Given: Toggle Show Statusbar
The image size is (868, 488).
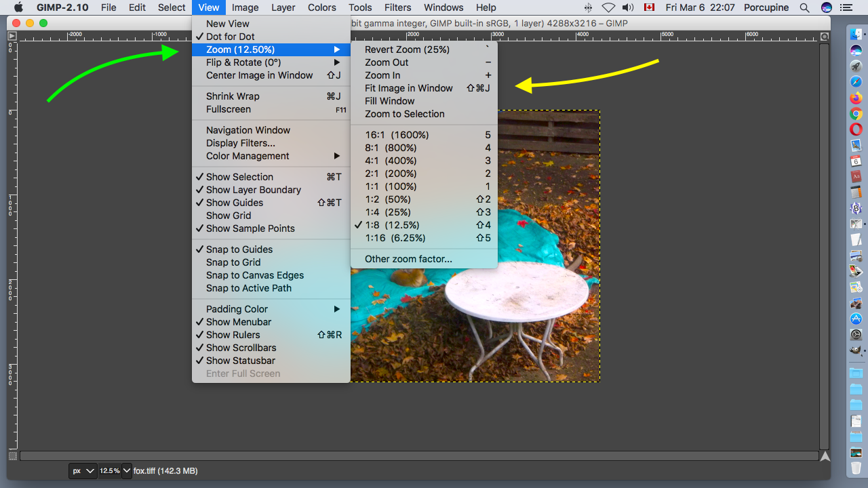Looking at the screenshot, I should [271, 361].
